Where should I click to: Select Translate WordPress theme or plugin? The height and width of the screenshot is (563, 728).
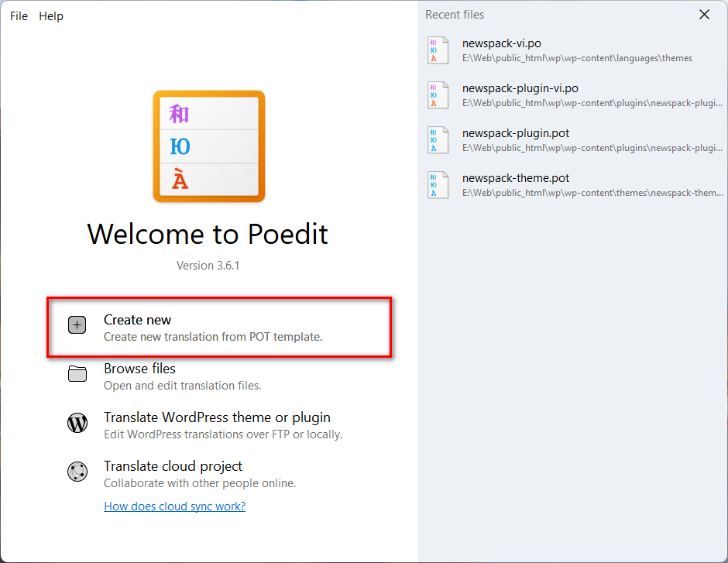tap(219, 425)
